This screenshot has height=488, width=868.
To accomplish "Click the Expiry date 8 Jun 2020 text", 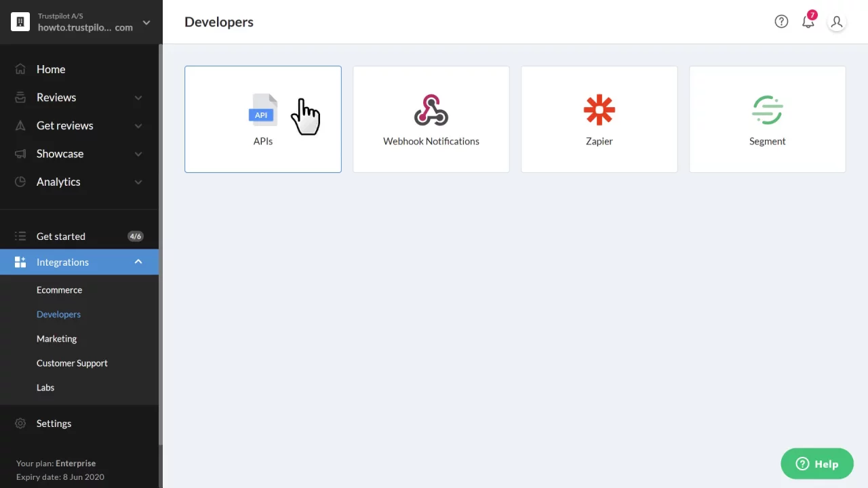I will [60, 477].
